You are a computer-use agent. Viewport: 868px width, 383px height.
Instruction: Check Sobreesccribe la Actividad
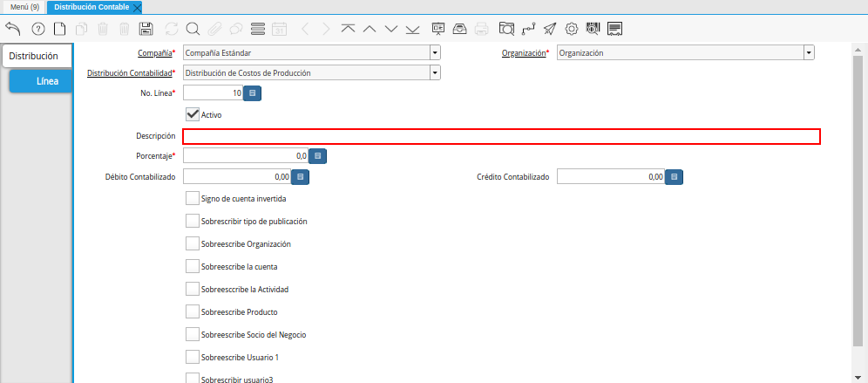tap(192, 289)
